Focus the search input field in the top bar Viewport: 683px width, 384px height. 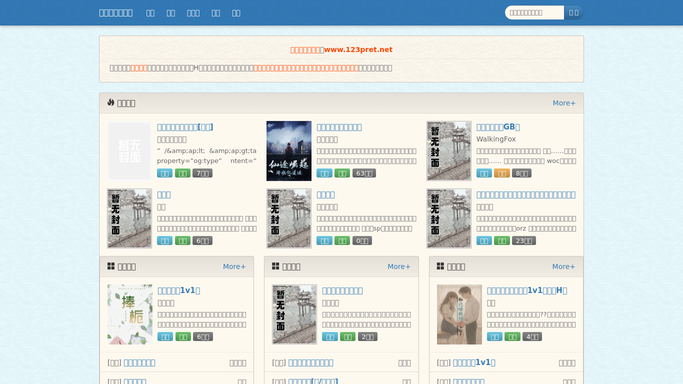534,13
